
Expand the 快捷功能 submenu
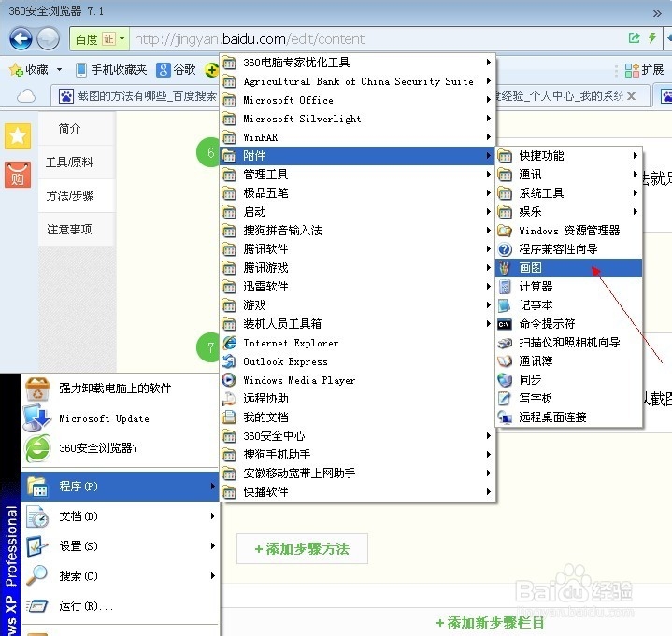click(x=568, y=156)
